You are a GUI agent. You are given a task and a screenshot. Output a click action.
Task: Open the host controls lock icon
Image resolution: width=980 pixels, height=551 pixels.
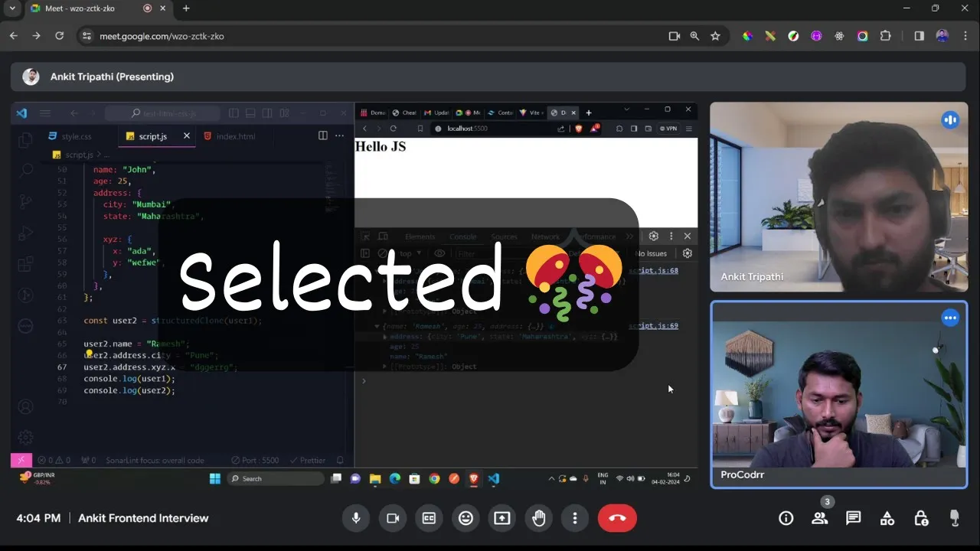point(921,518)
